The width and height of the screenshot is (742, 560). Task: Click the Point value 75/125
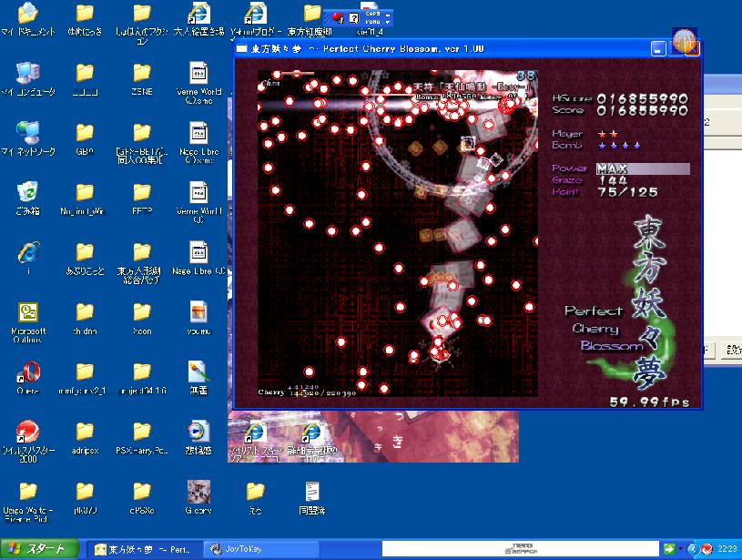point(627,192)
